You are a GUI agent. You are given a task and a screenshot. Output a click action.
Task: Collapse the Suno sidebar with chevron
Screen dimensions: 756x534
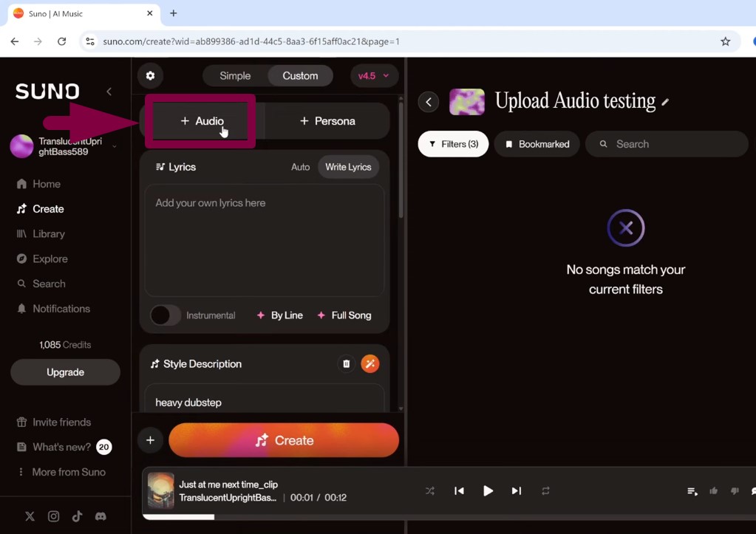pos(109,92)
